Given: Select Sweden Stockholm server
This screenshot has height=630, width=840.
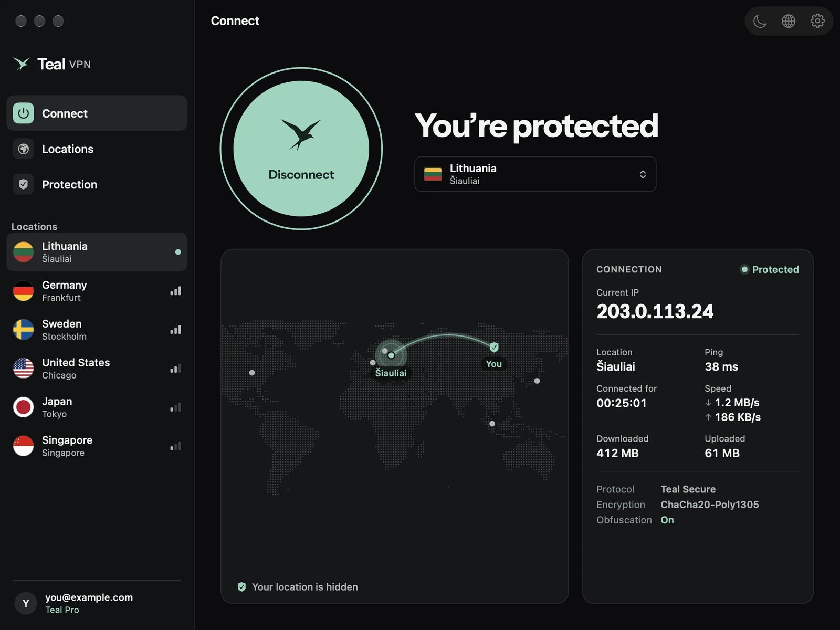Looking at the screenshot, I should coord(97,330).
